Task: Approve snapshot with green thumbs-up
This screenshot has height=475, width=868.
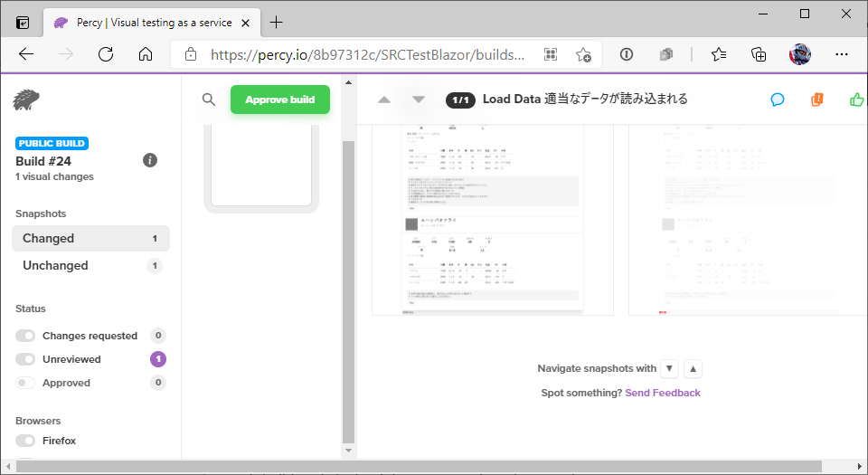Action: point(856,100)
